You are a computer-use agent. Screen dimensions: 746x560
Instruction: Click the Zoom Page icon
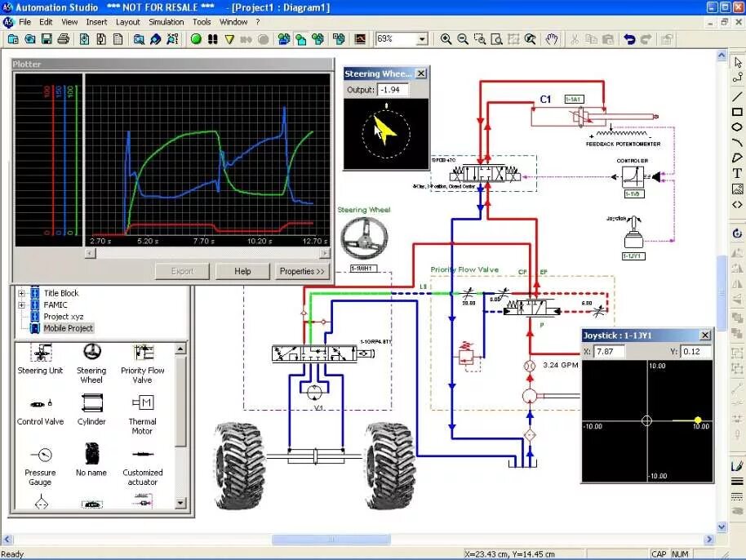[x=496, y=39]
